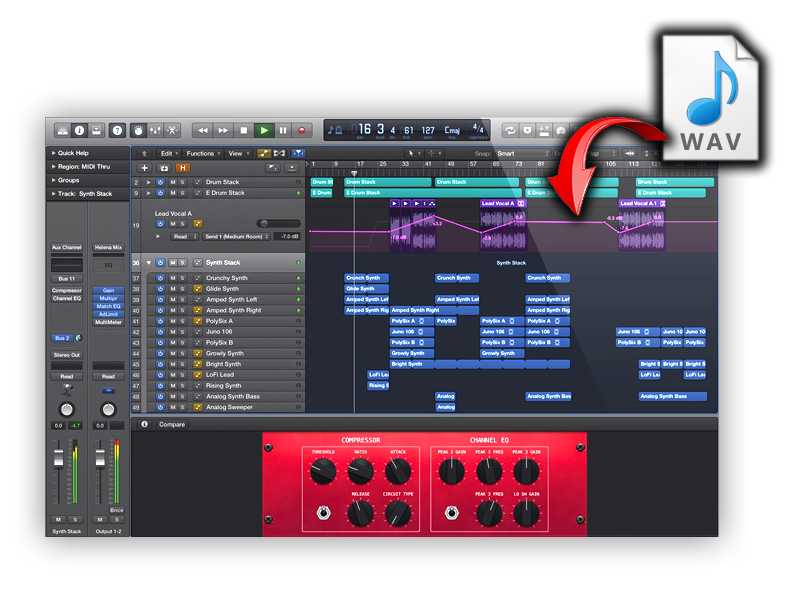Toggle the Compressor on/off switch
This screenshot has height=600, width=800.
(323, 512)
